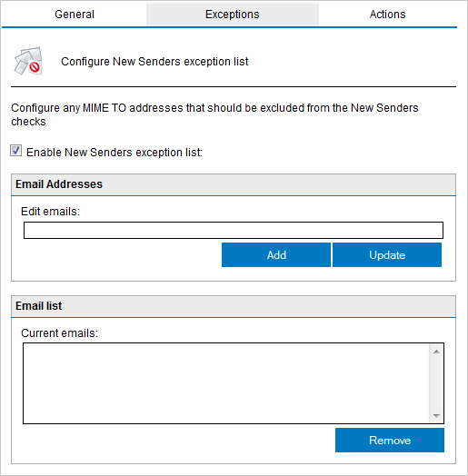This screenshot has width=468, height=476.
Task: Click the Enable New Senders exception list label
Action: (x=115, y=152)
